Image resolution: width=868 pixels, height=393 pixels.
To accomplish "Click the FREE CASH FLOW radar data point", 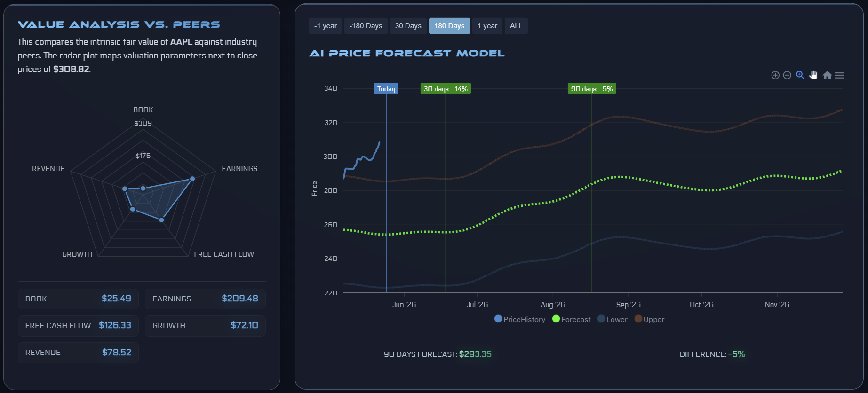I will (161, 220).
